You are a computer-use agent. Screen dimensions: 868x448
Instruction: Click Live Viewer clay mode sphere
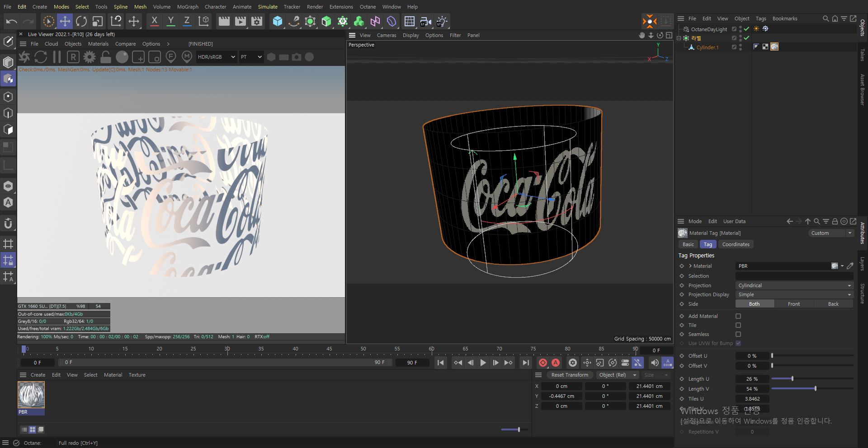[122, 57]
